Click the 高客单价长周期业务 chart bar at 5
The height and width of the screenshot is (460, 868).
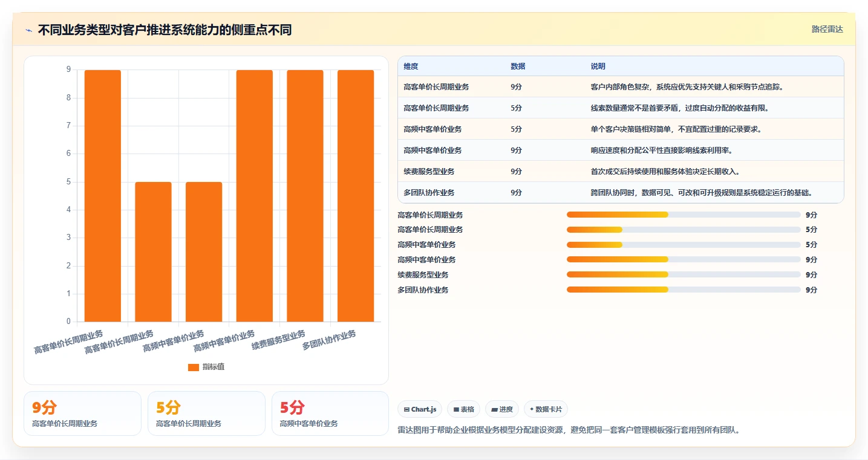point(153,251)
